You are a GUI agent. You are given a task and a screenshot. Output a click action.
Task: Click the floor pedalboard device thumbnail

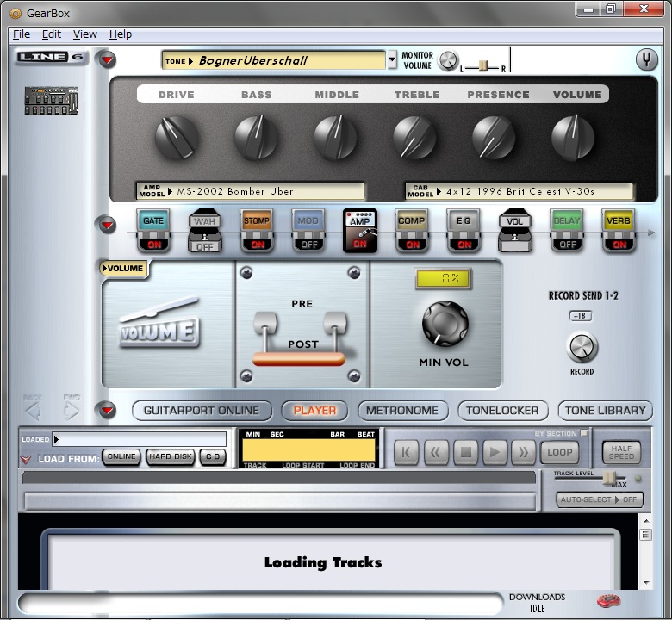tap(52, 101)
